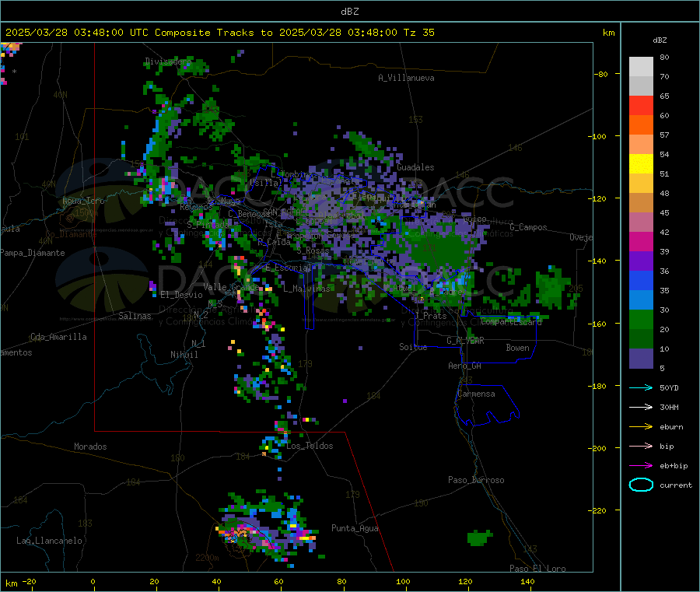Click the white 30HM arrow legend icon
Viewport: 700px width, 592px height.
click(x=641, y=407)
